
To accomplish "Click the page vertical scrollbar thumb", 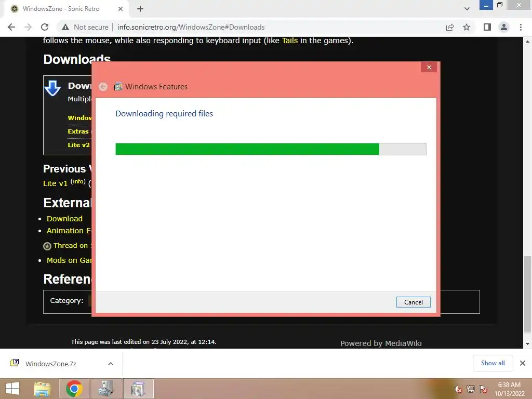I will pos(527,295).
